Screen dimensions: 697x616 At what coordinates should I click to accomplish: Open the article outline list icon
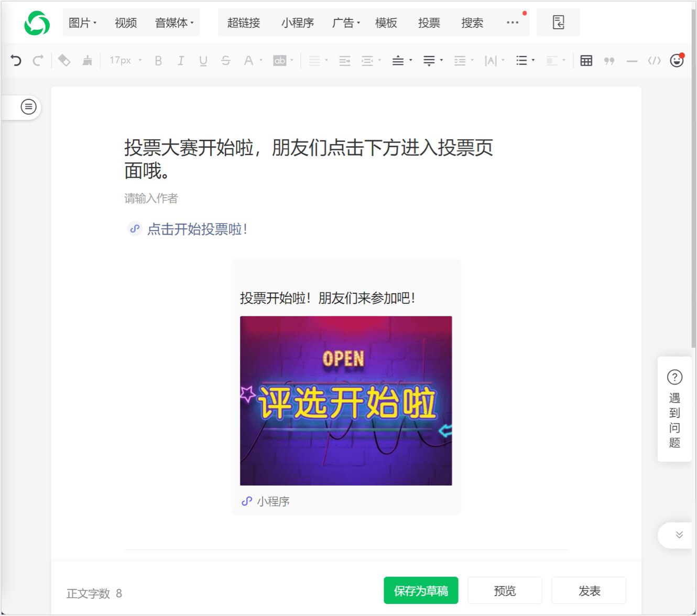pos(28,107)
